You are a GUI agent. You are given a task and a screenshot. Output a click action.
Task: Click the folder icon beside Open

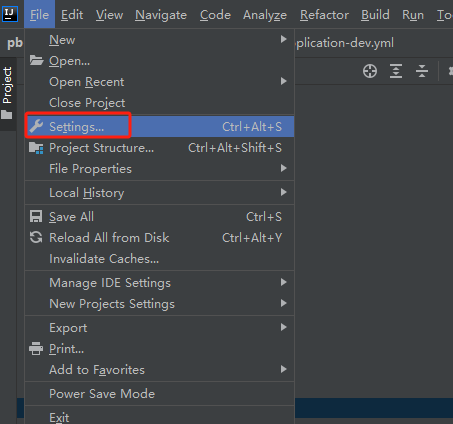36,61
